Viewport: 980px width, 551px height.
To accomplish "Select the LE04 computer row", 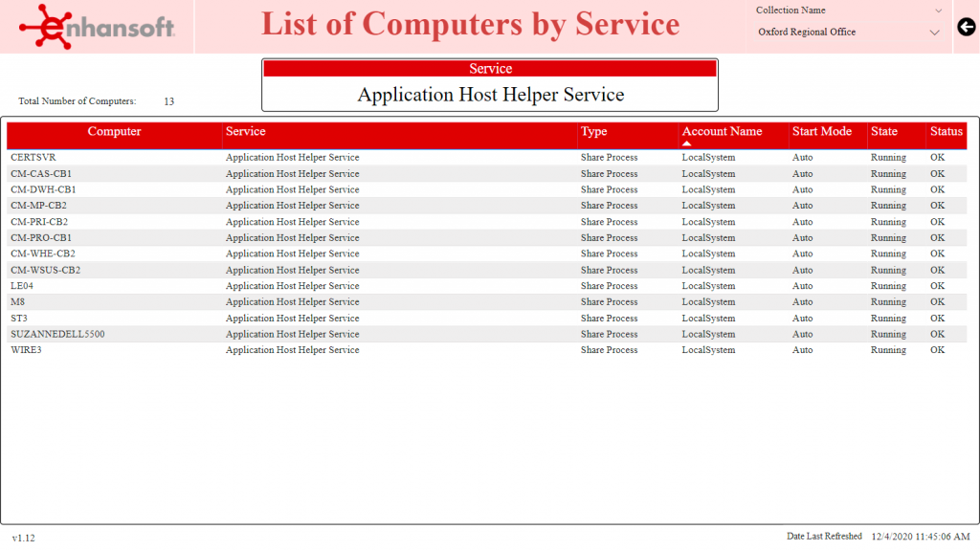I will point(486,285).
